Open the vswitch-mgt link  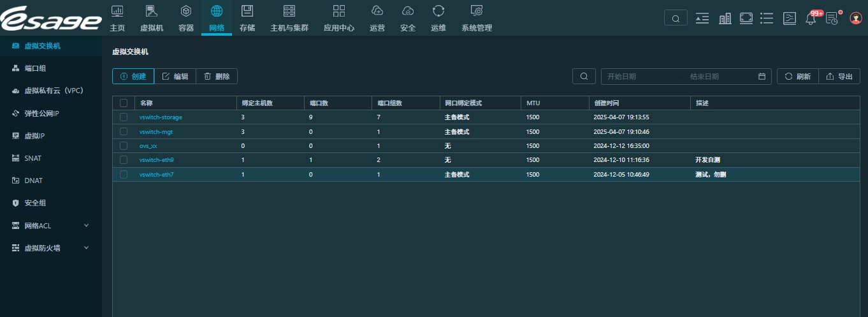(156, 131)
